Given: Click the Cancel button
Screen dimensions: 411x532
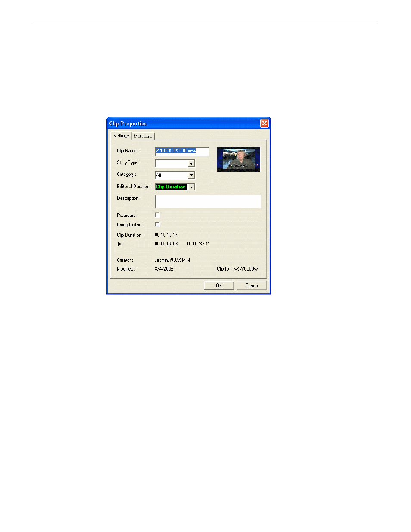Looking at the screenshot, I should click(252, 286).
